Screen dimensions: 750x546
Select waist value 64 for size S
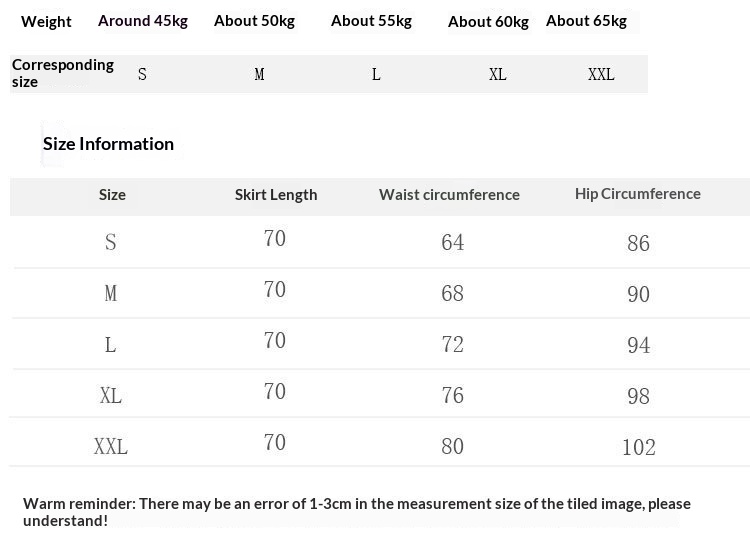click(453, 243)
